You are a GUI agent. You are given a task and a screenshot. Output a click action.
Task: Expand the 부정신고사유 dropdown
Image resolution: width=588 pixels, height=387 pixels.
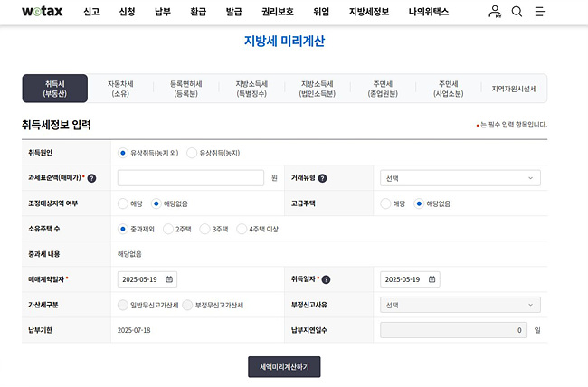point(460,305)
